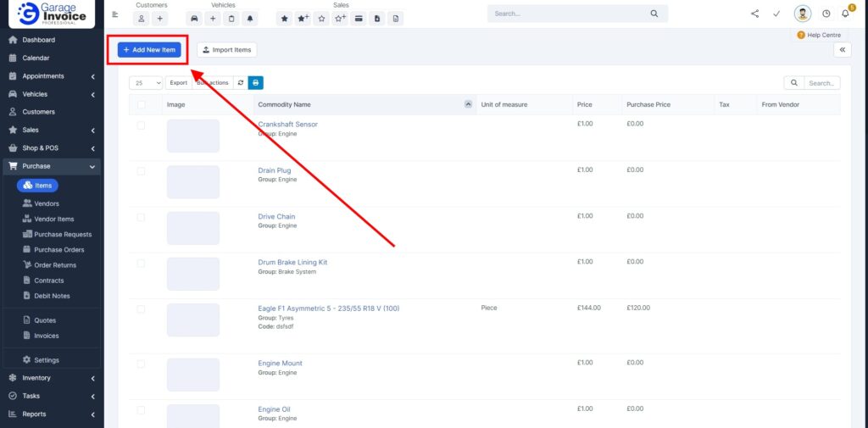868x428 pixels.
Task: Click the Add New Item button
Action: [x=149, y=50]
